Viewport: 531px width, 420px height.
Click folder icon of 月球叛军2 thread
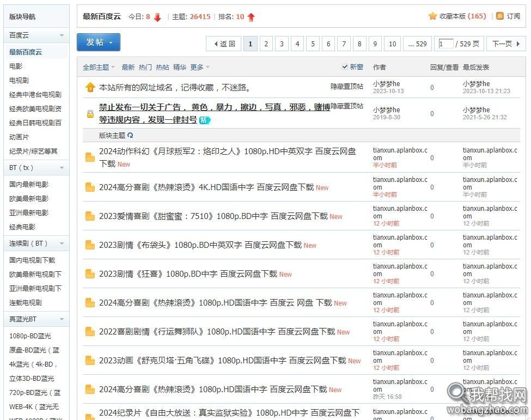(90, 157)
